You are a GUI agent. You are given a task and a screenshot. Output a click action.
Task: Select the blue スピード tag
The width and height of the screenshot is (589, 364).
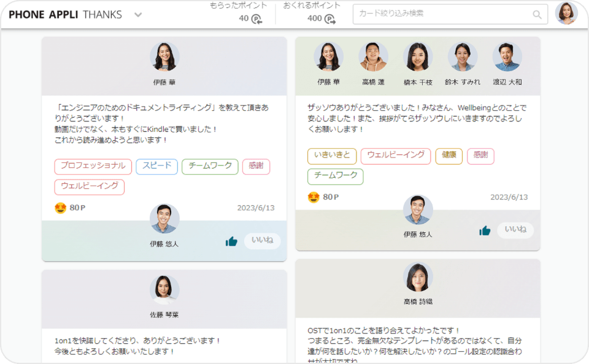pyautogui.click(x=156, y=166)
